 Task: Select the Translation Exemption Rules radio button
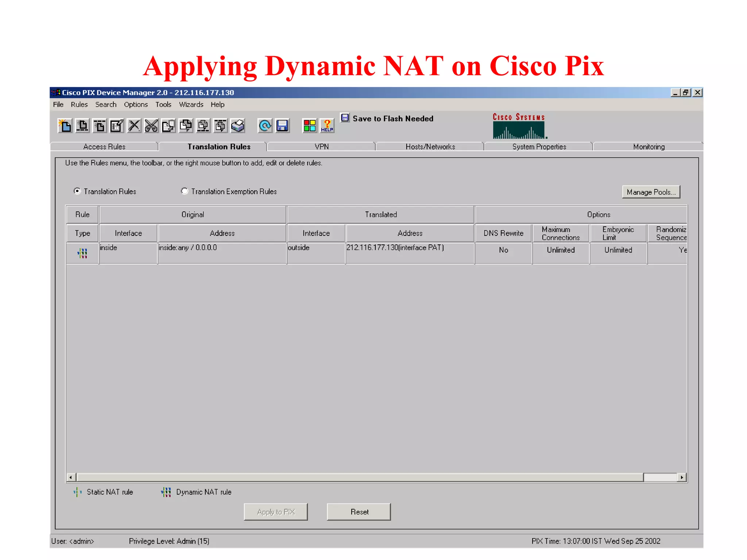(185, 191)
